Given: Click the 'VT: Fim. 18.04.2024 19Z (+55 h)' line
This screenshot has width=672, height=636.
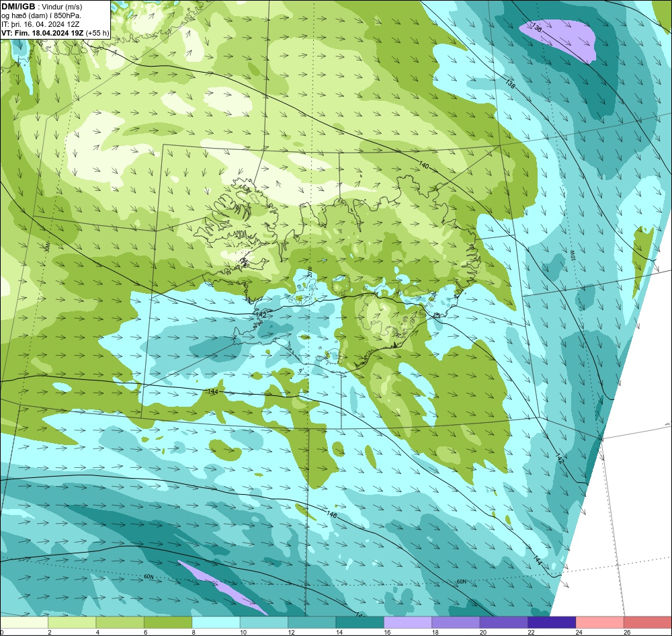Looking at the screenshot, I should (55, 33).
